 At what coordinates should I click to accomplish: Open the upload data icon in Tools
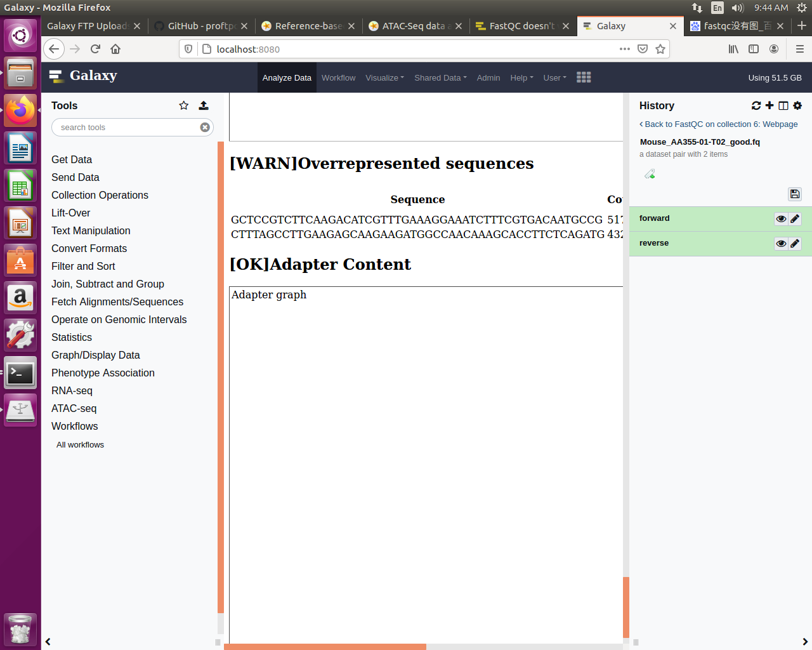(204, 105)
